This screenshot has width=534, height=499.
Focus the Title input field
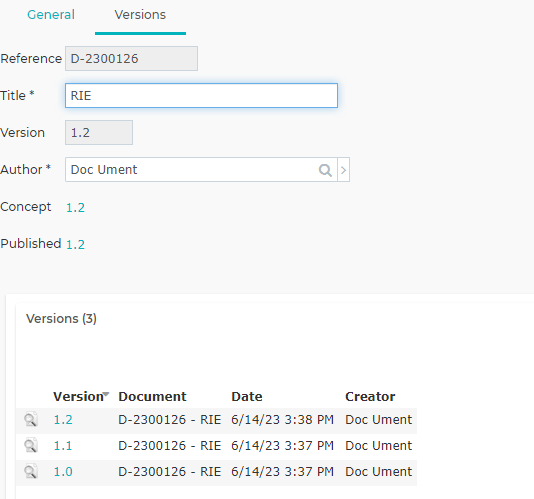pyautogui.click(x=201, y=96)
